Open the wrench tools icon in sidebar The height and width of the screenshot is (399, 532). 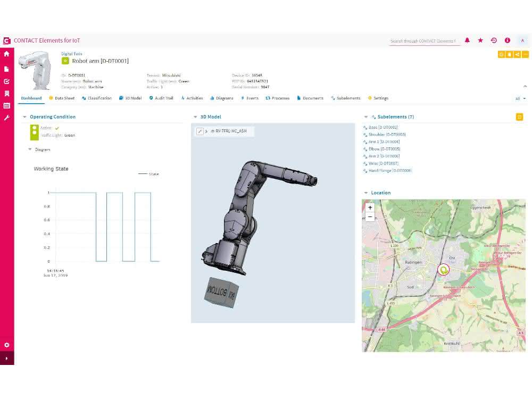tap(6, 118)
